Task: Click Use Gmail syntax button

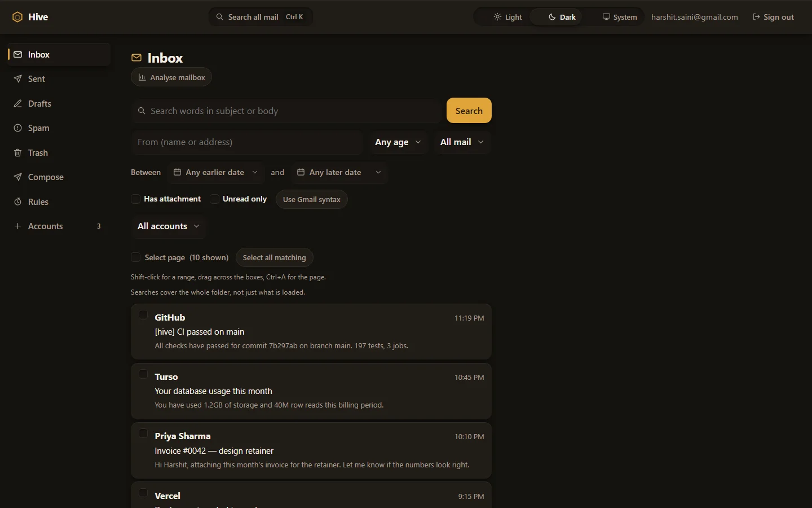Action: tap(311, 199)
